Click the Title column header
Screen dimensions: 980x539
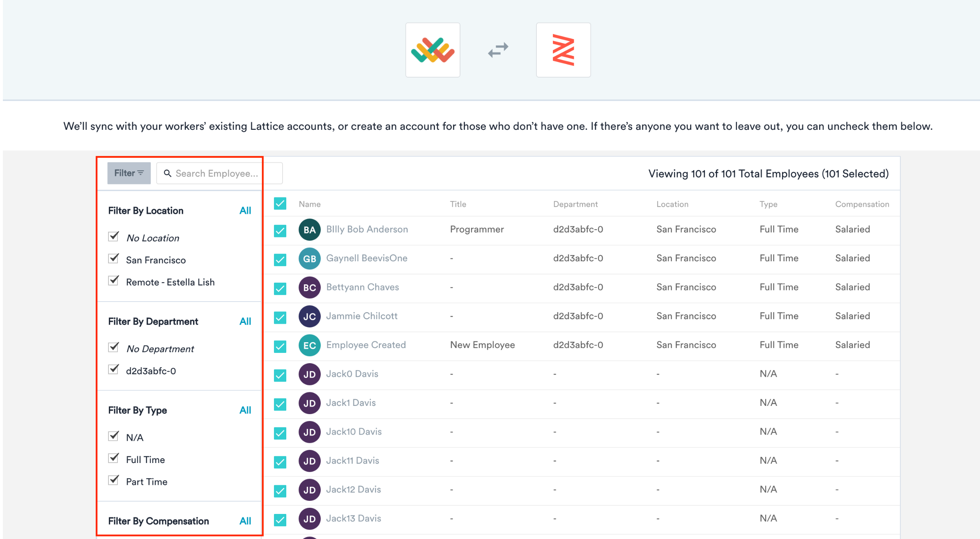tap(458, 204)
